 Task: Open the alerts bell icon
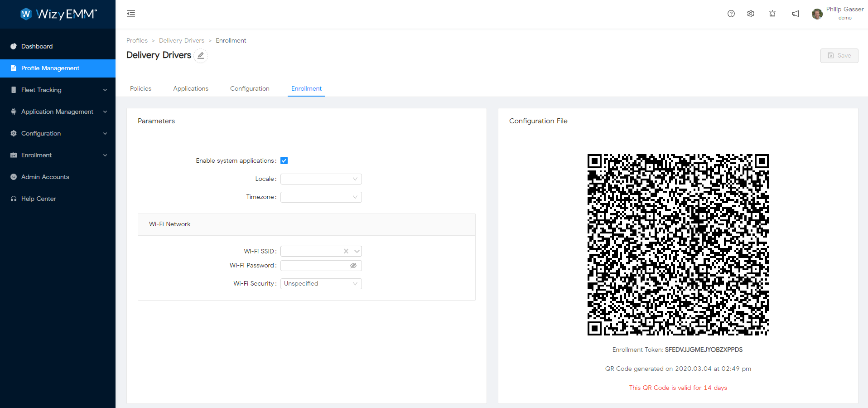pos(772,14)
